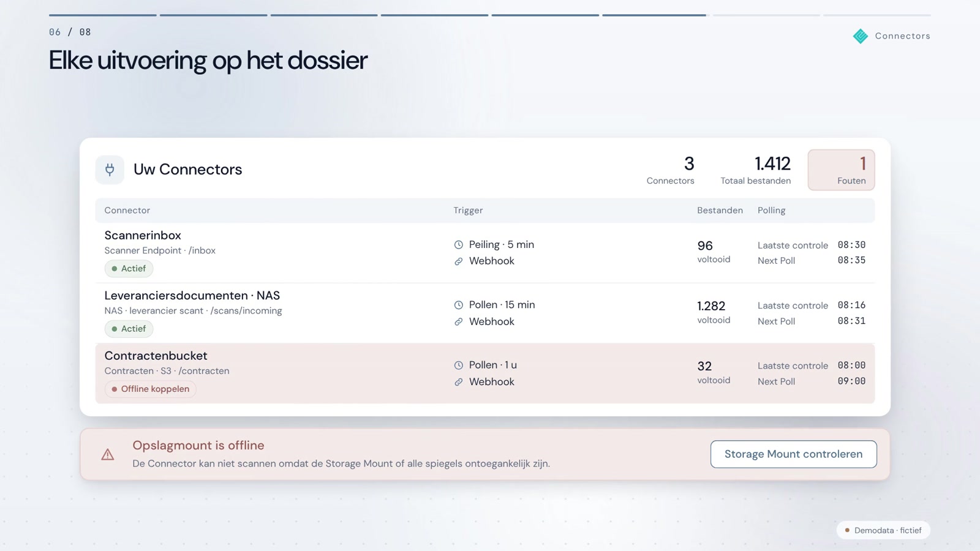The height and width of the screenshot is (551, 980).
Task: Click the Next Poll time 09:00
Action: tap(851, 381)
